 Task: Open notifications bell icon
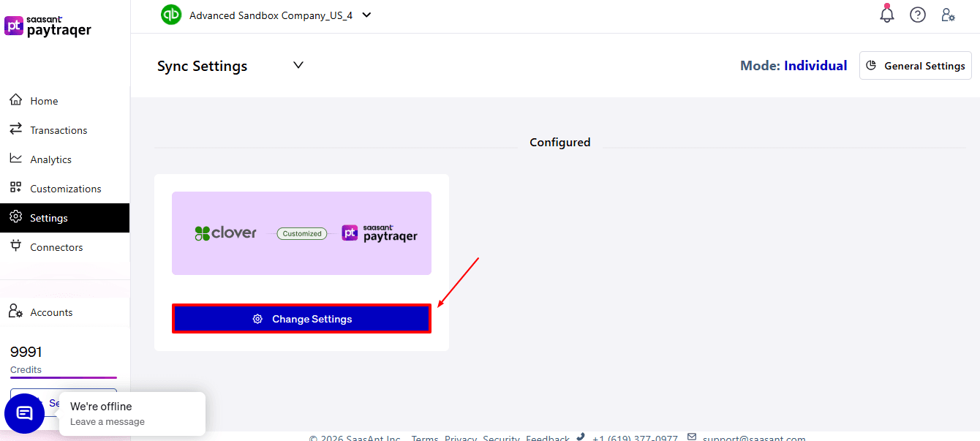tap(887, 14)
